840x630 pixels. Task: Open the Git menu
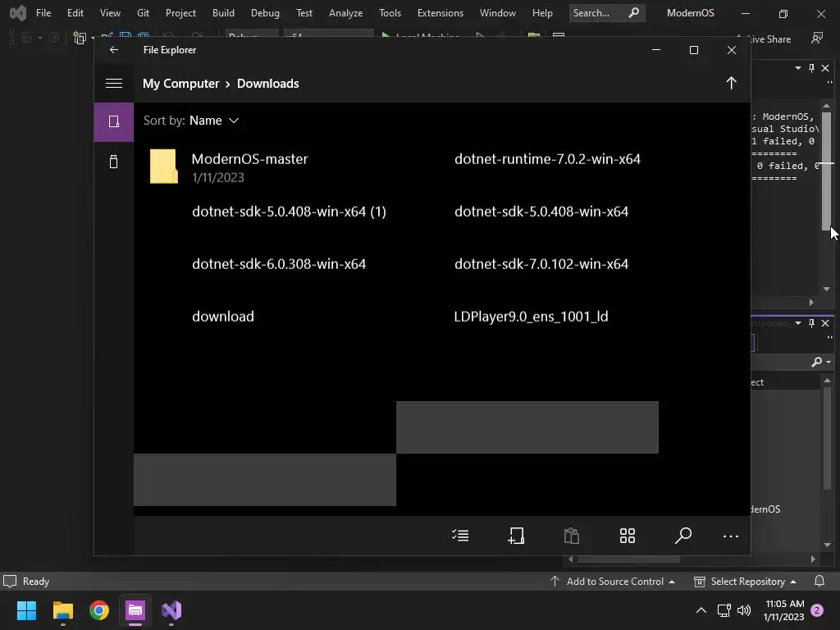click(x=143, y=13)
